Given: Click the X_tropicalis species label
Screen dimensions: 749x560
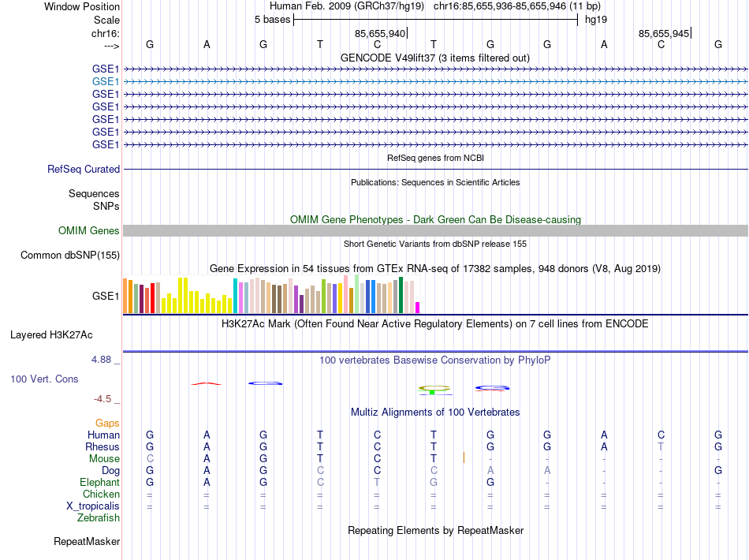Looking at the screenshot, I should [93, 506].
